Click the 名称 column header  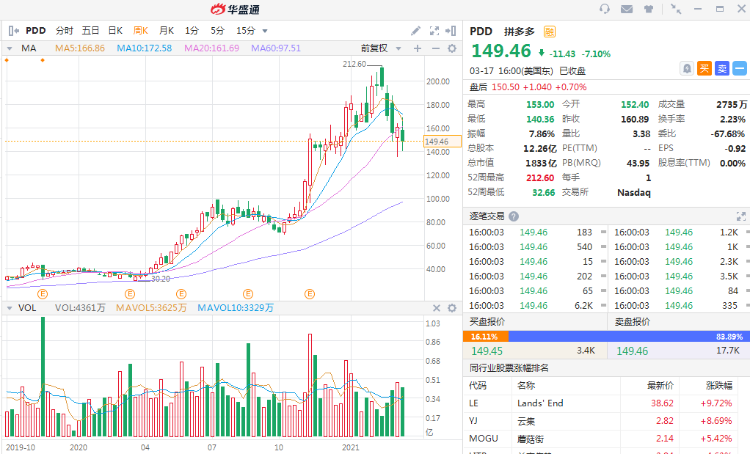point(526,386)
